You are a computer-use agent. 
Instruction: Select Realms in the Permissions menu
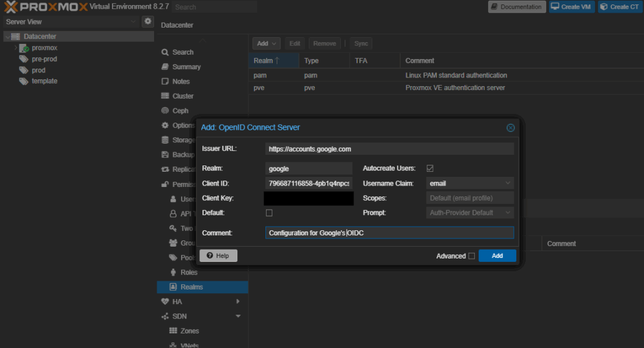click(191, 287)
